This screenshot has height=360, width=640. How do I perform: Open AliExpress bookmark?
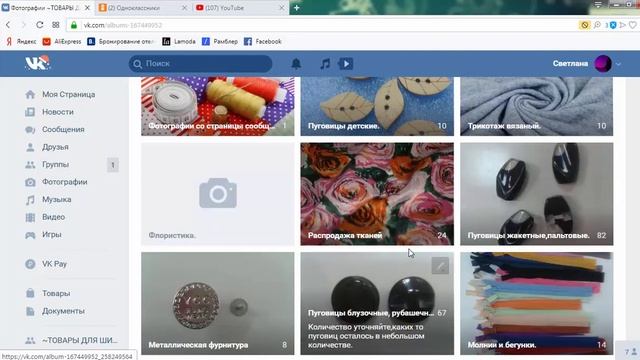(62, 42)
